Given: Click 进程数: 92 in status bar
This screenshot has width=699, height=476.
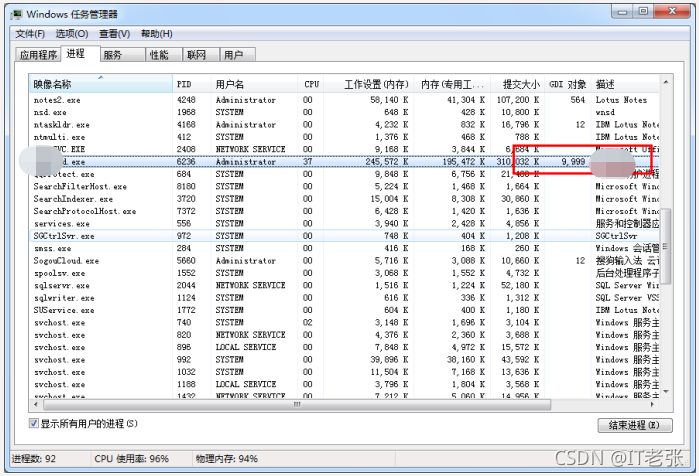Looking at the screenshot, I should pyautogui.click(x=34, y=459).
